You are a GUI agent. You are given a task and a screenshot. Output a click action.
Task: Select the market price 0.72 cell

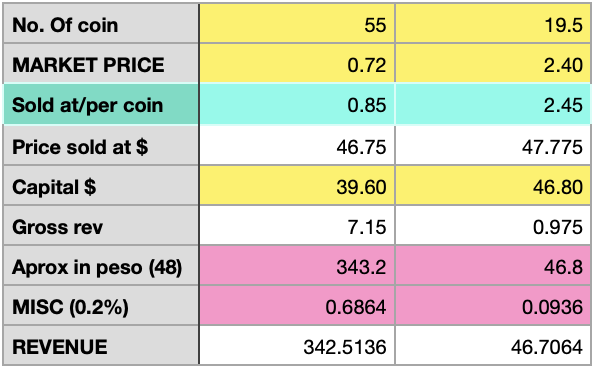pos(297,63)
